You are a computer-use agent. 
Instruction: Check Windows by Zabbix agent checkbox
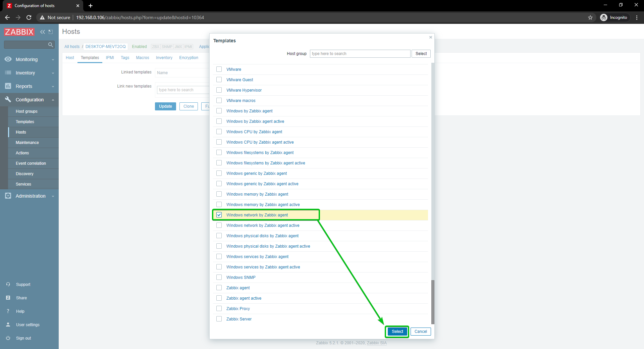(x=219, y=111)
